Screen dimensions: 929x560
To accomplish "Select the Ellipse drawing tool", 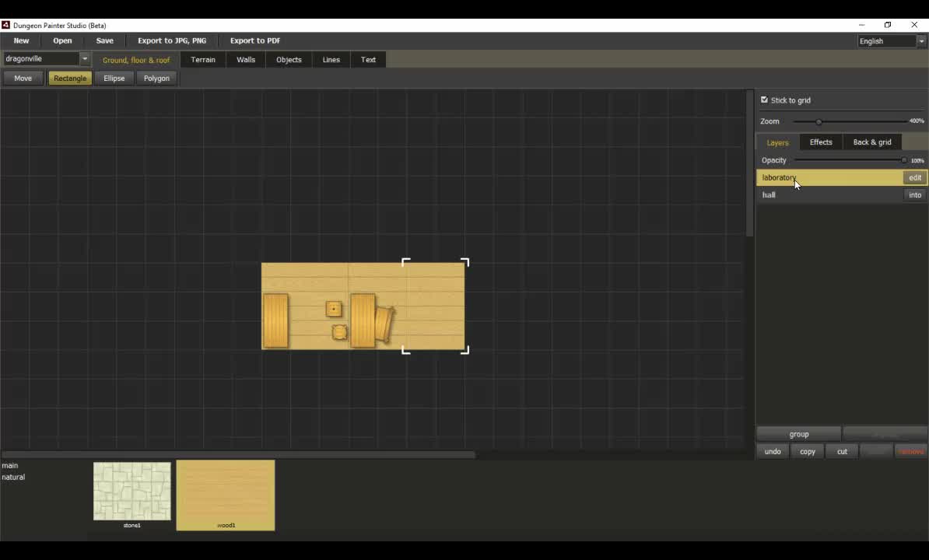I will click(x=114, y=79).
